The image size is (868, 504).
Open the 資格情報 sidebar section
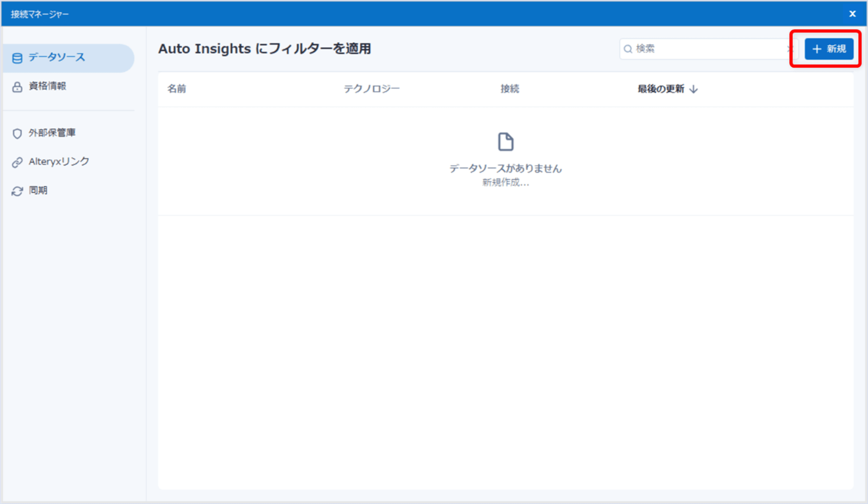tap(47, 86)
